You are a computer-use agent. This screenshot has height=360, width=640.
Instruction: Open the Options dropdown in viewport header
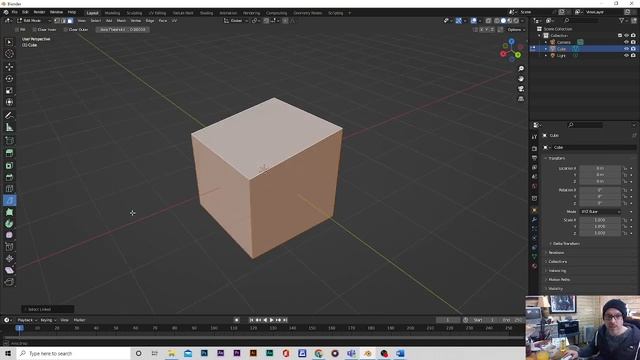tap(516, 29)
